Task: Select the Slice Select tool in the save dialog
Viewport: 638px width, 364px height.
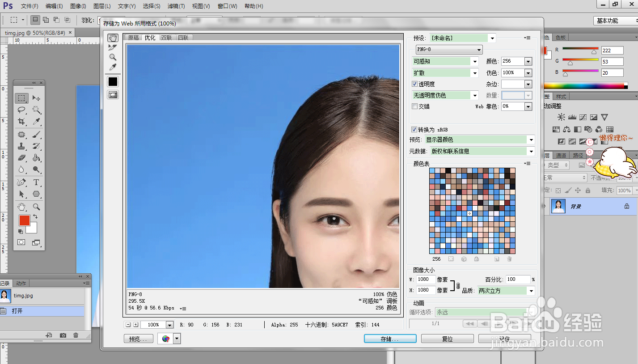Action: pyautogui.click(x=113, y=47)
